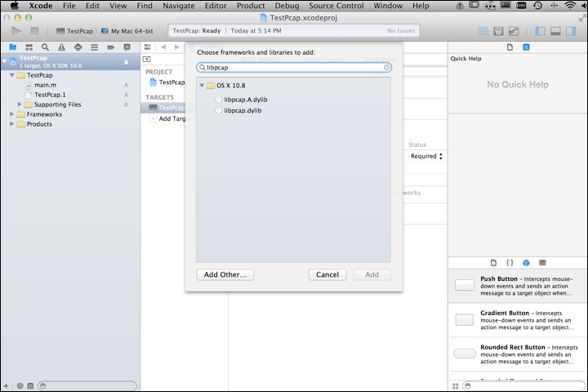Click the Add button
Image resolution: width=588 pixels, height=392 pixels.
coord(372,274)
